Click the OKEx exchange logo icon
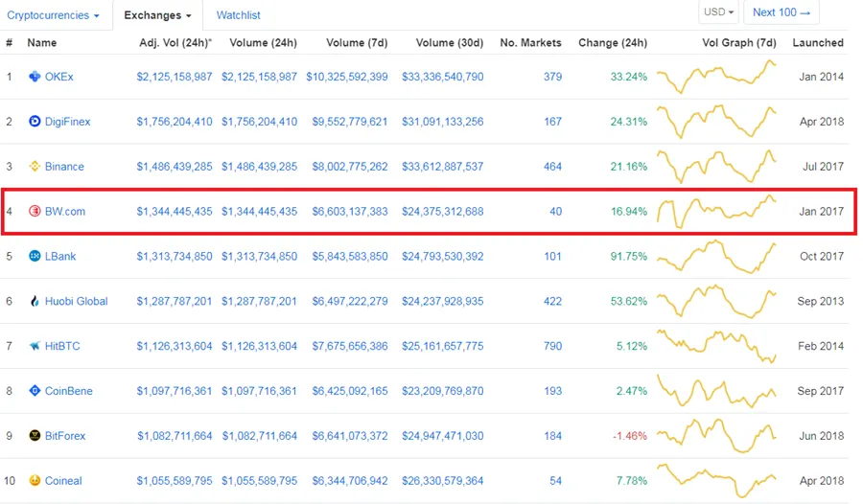 click(35, 77)
